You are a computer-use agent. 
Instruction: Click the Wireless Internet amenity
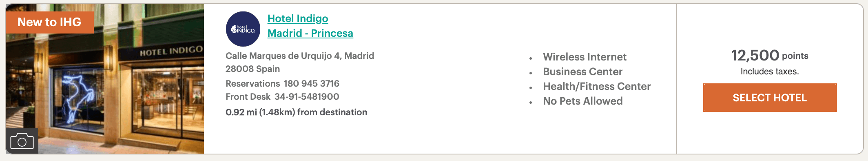pos(585,57)
